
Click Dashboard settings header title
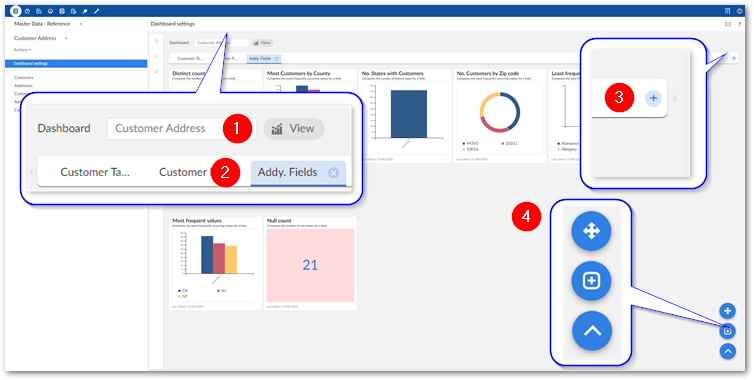pyautogui.click(x=173, y=24)
